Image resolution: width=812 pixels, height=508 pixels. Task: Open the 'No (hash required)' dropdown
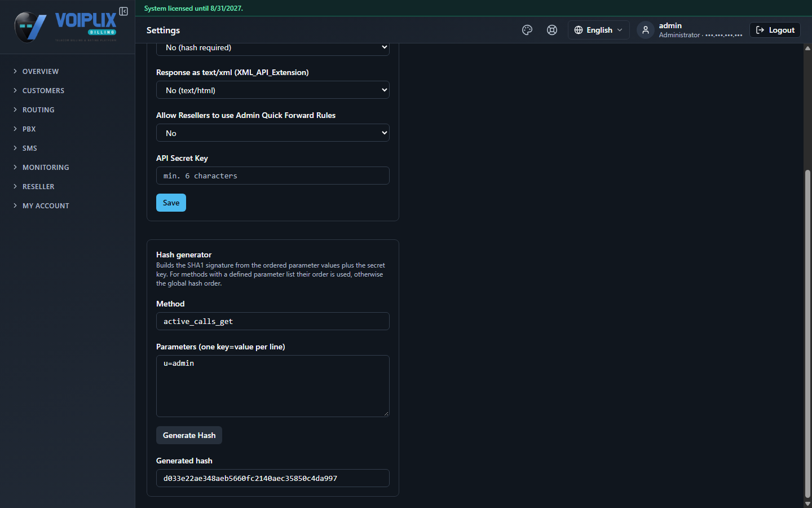[273, 48]
